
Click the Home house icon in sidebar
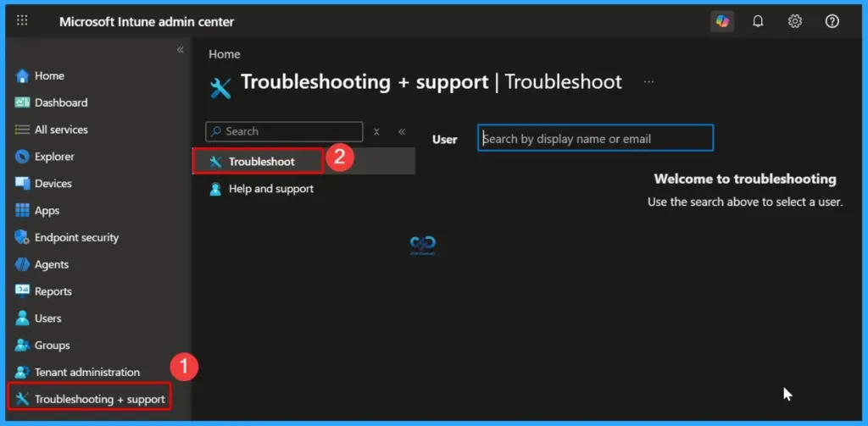pos(22,75)
